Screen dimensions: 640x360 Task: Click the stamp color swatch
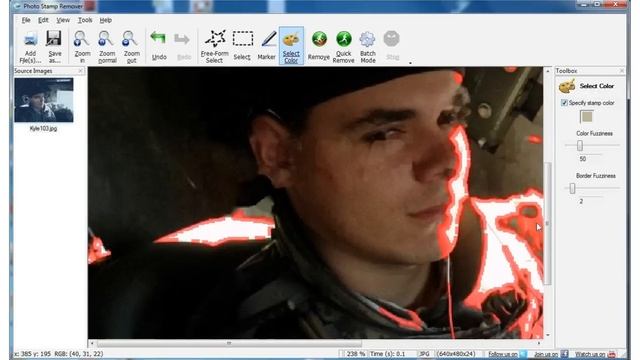click(x=587, y=117)
